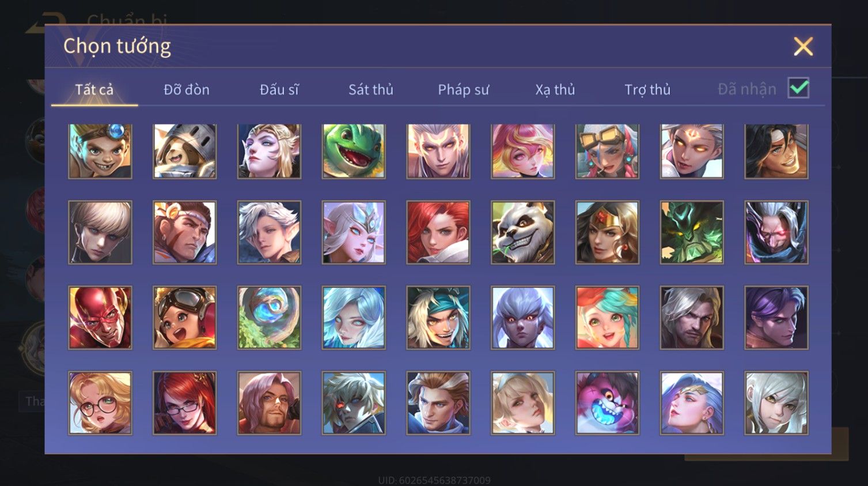Switch to the Xạ thủ tab
868x486 pixels.
(555, 89)
